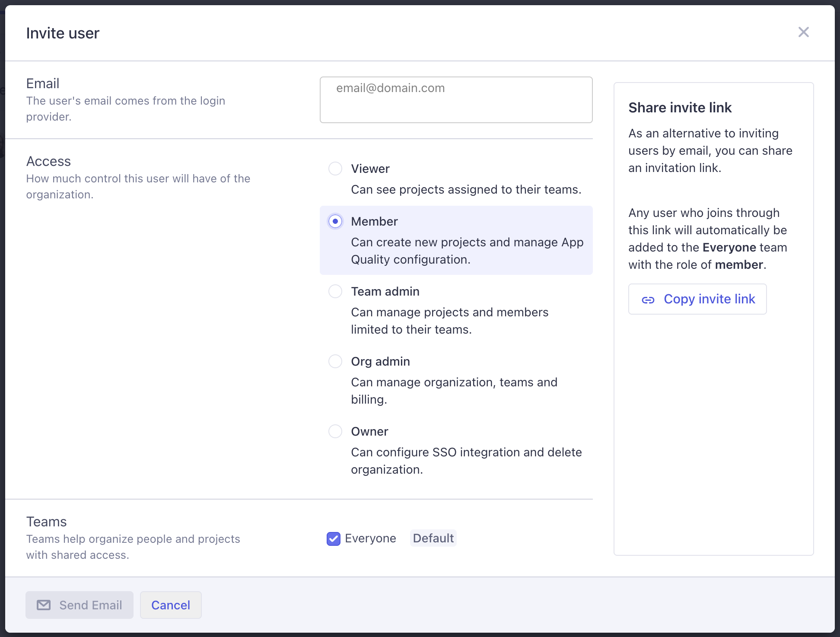Click "Can see projects assigned to their teams."

[466, 190]
